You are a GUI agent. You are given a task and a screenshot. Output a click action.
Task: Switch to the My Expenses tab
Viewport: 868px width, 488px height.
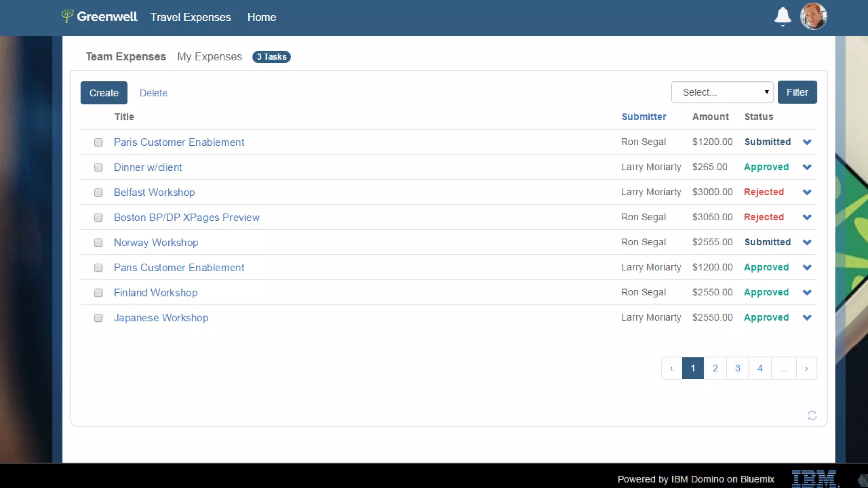tap(209, 56)
